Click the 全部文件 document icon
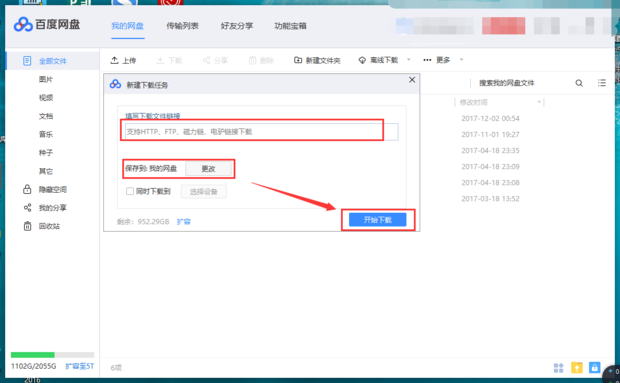 click(x=27, y=61)
